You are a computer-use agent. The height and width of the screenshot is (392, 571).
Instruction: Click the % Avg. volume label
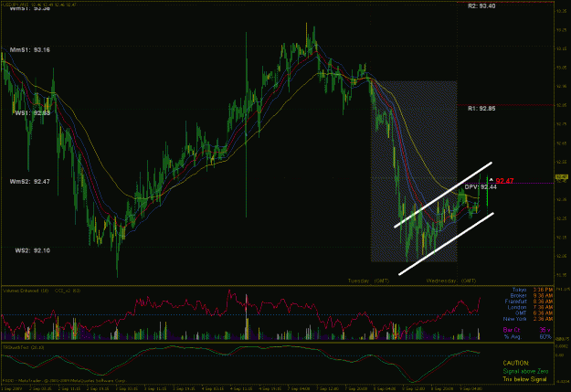tap(513, 336)
